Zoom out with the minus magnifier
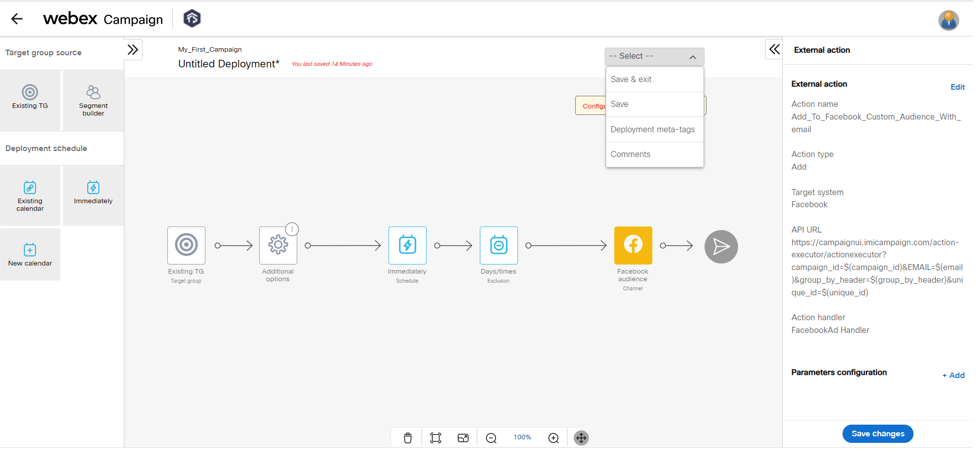Screen dimensions: 980x452 (491, 438)
